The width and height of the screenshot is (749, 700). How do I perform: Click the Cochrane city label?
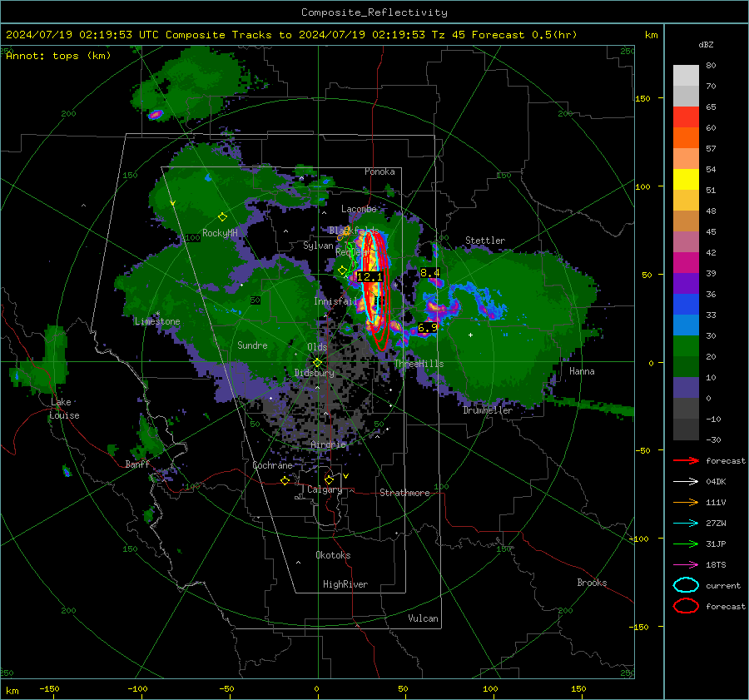(272, 465)
